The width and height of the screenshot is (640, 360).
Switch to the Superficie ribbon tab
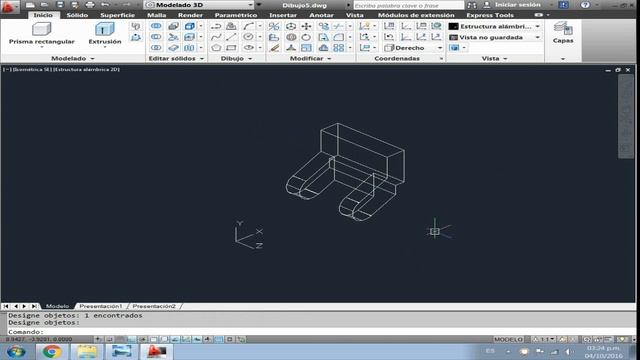pos(118,15)
